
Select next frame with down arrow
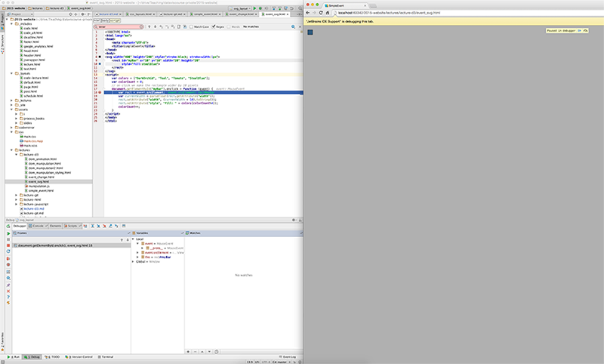tap(128, 239)
